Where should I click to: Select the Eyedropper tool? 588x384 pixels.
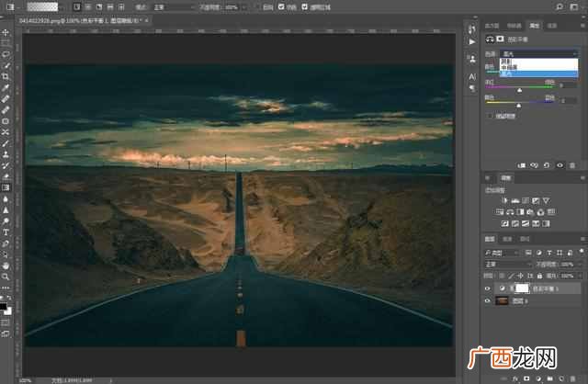click(x=6, y=88)
